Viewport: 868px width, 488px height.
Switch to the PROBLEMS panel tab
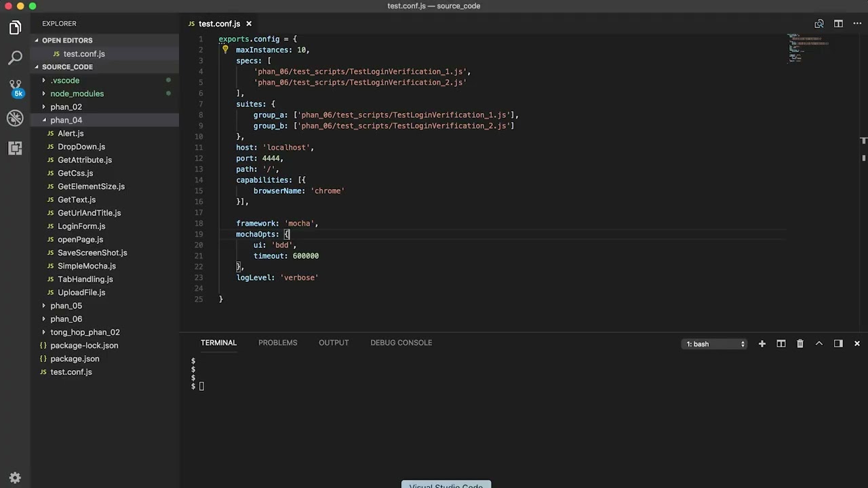click(277, 343)
